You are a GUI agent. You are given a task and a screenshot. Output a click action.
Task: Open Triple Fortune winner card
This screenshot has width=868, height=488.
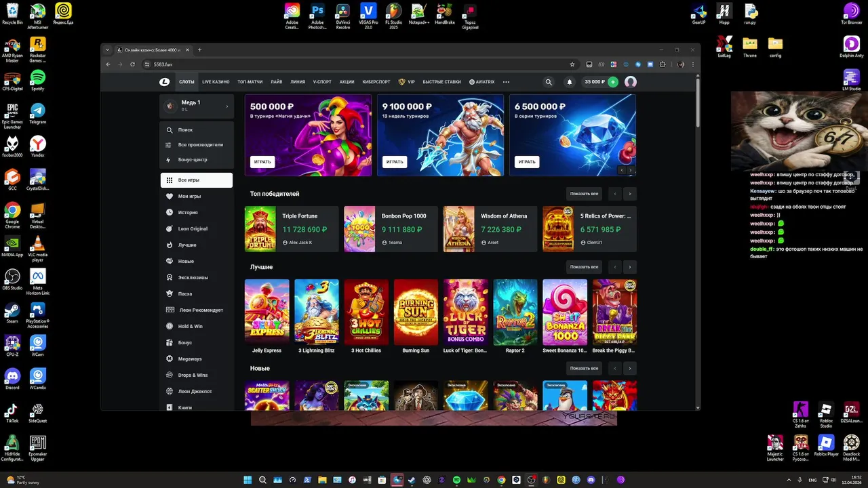coord(292,229)
